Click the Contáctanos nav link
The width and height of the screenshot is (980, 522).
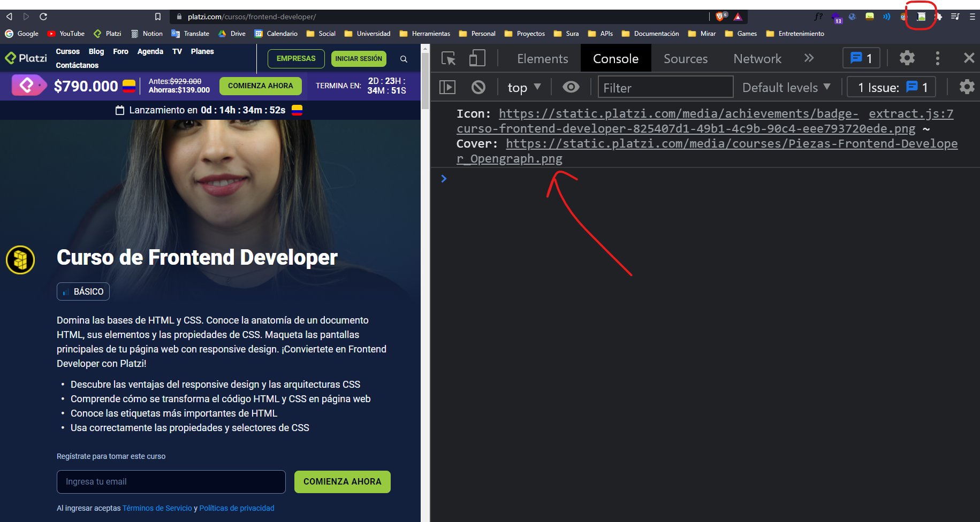tap(77, 65)
